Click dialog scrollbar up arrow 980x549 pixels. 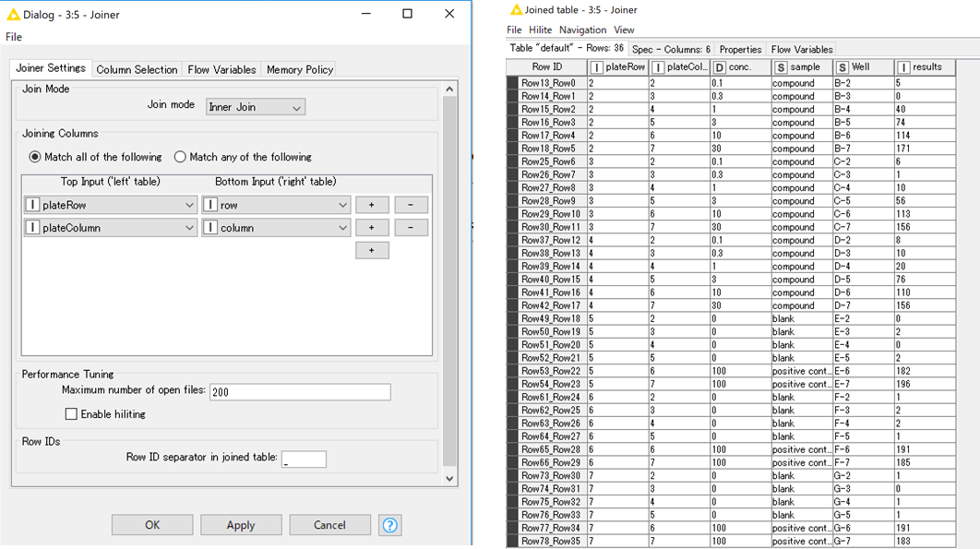[x=449, y=90]
